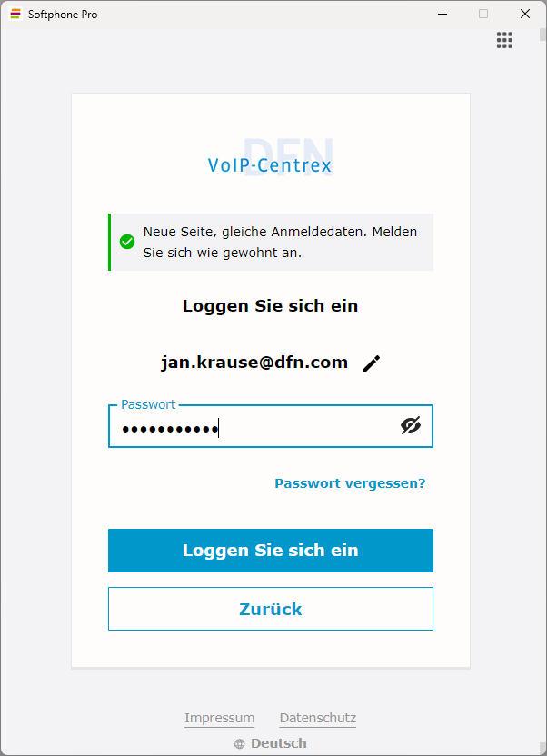Click the globe icon beside Deutsch
The image size is (547, 756).
click(240, 744)
